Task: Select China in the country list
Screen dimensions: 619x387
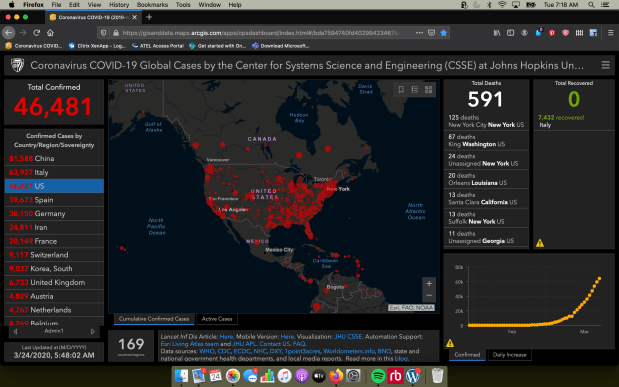Action: click(54, 158)
